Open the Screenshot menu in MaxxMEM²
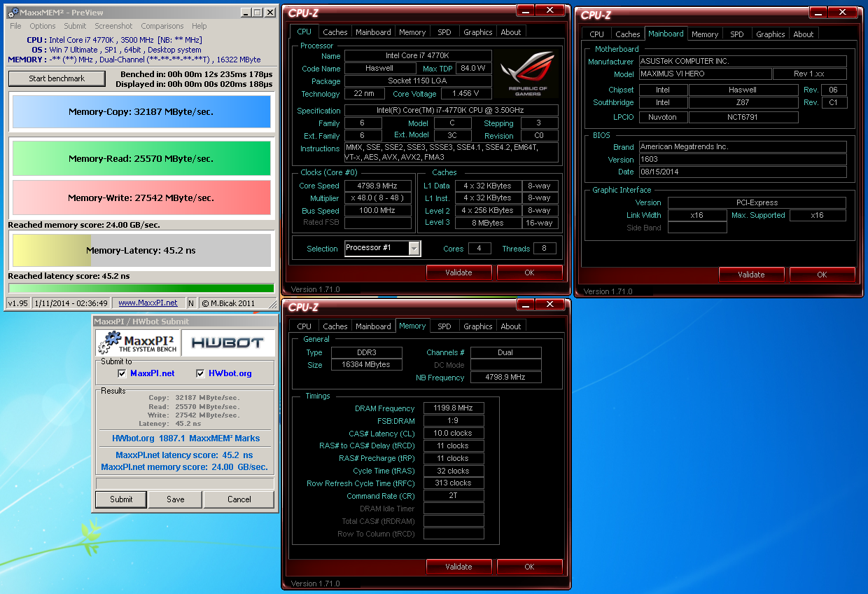This screenshot has height=594, width=868. coord(113,26)
